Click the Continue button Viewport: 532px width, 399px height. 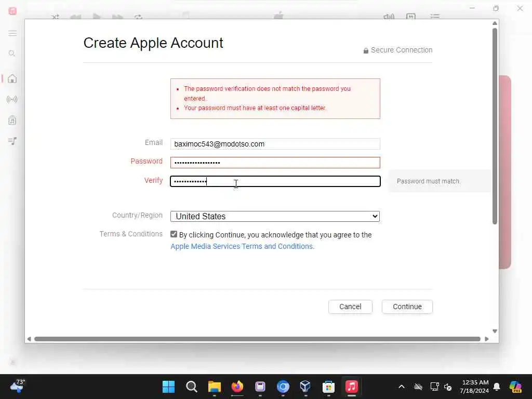click(x=407, y=307)
